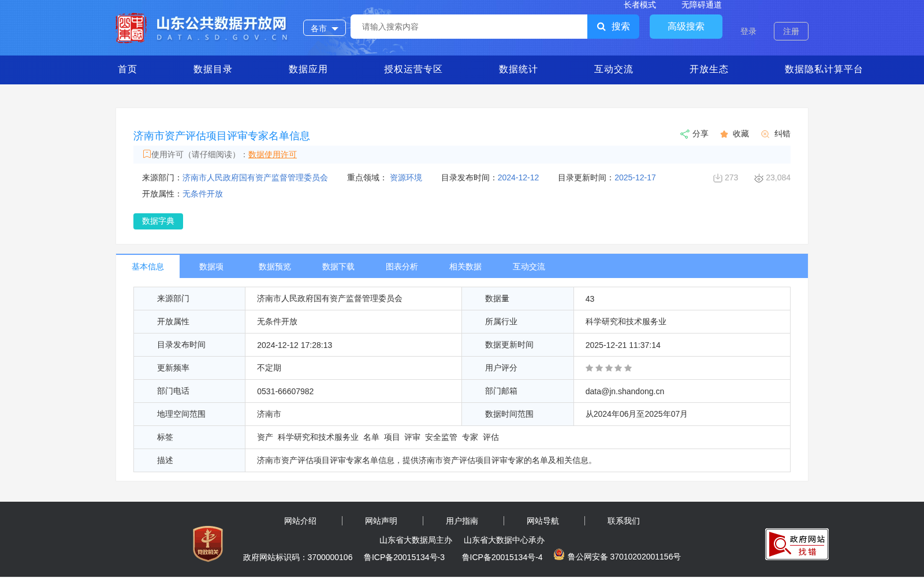Open 数据应用 navigation item
Image resolution: width=924 pixels, height=578 pixels.
click(x=308, y=69)
